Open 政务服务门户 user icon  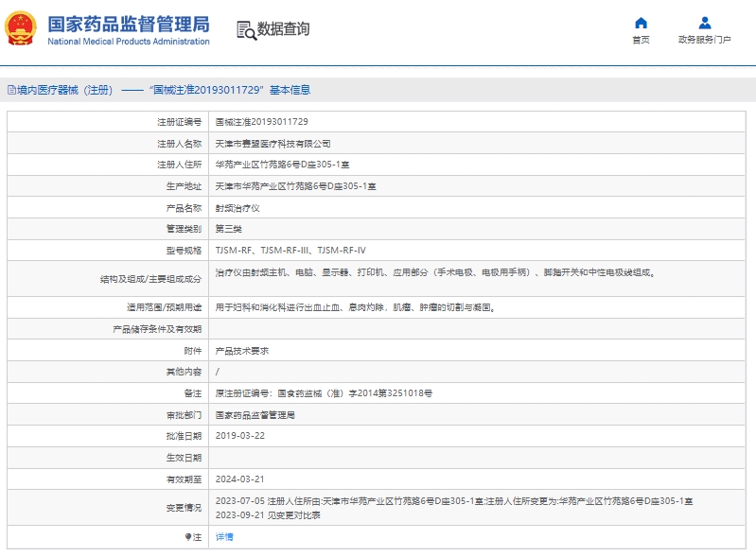click(704, 23)
